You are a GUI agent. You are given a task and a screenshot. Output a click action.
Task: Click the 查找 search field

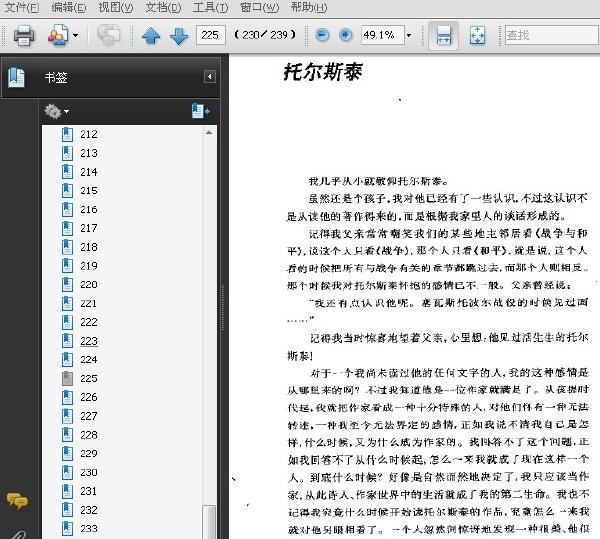552,35
